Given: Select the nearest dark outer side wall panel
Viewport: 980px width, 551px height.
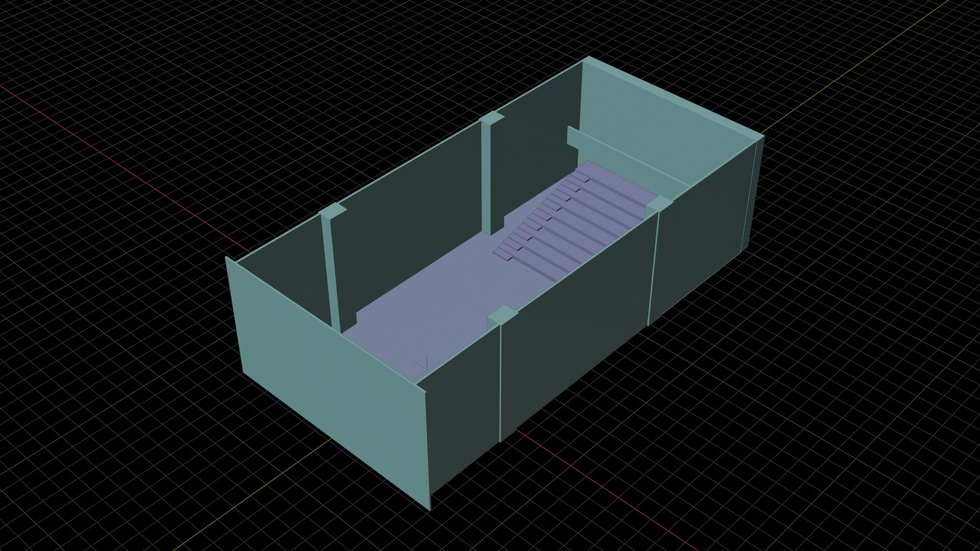Looking at the screenshot, I should coord(462,413).
